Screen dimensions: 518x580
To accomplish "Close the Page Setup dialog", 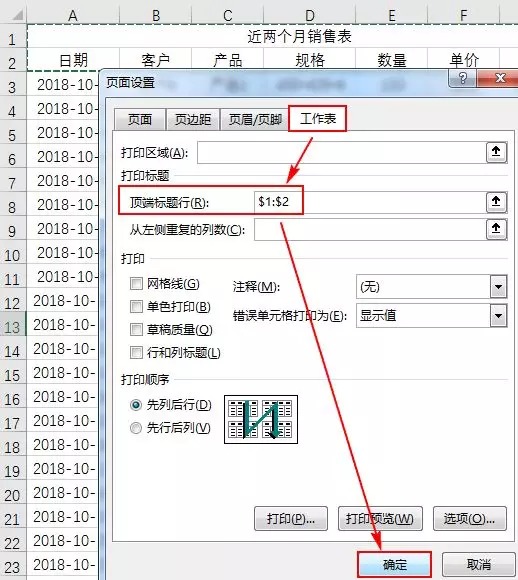I will point(499,78).
